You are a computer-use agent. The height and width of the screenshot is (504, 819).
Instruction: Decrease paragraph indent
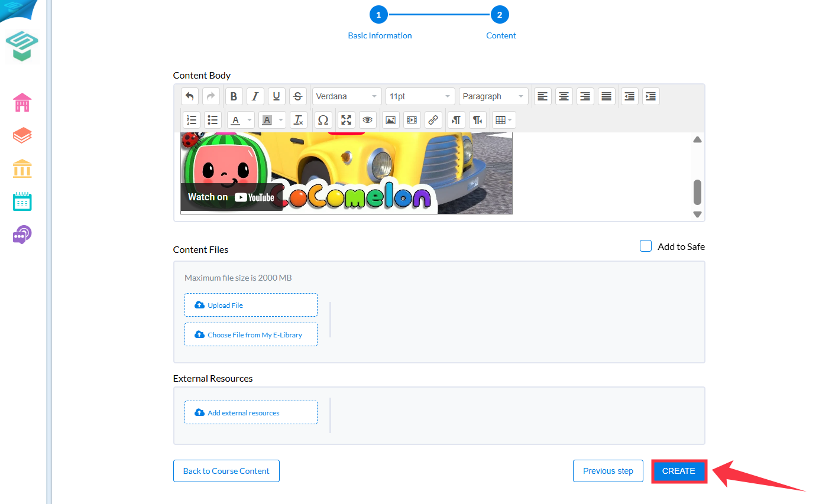(629, 96)
